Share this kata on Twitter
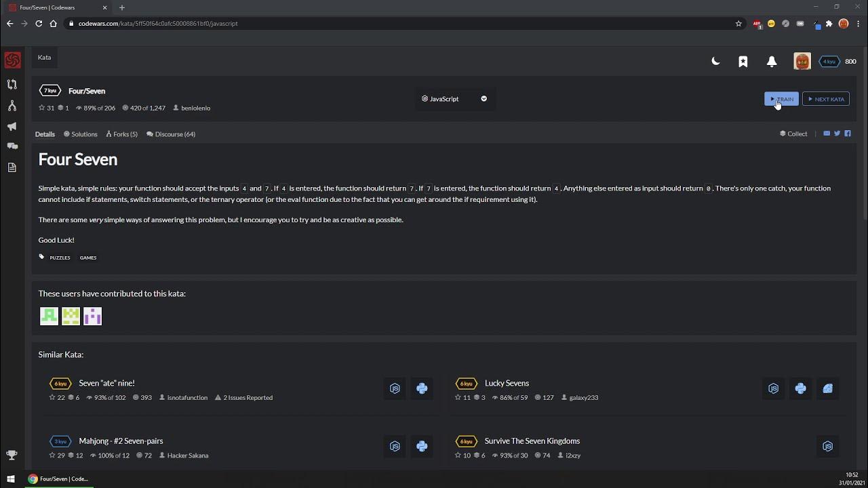Screen dimensions: 868x488 click(837, 134)
